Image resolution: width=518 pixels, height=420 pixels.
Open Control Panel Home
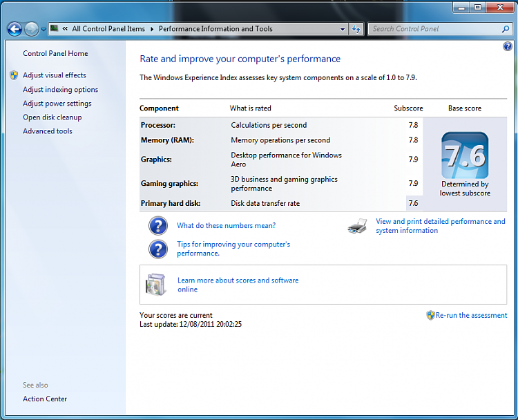(55, 53)
